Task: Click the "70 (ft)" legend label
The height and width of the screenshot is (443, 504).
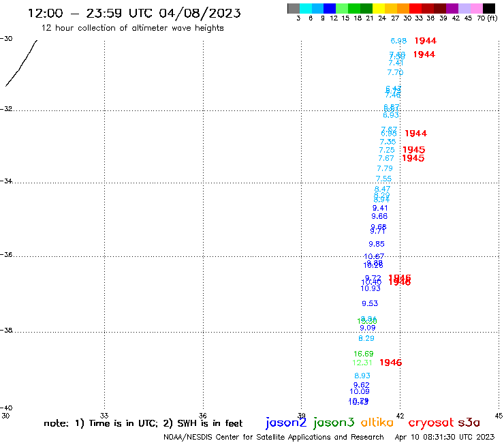Action: pos(487,18)
